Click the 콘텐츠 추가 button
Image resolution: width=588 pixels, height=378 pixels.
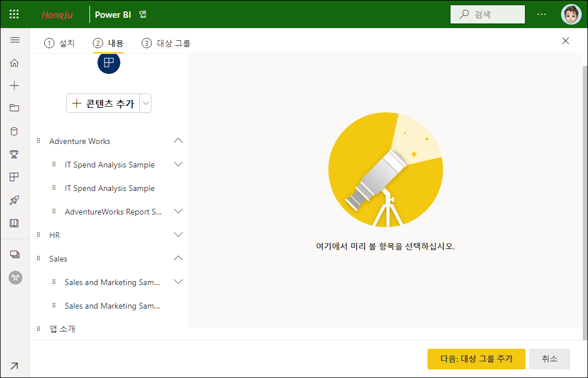point(103,103)
